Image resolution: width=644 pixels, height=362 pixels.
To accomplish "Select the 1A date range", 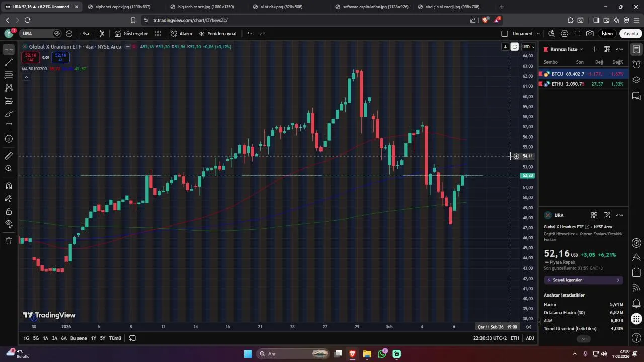I will pos(45,338).
